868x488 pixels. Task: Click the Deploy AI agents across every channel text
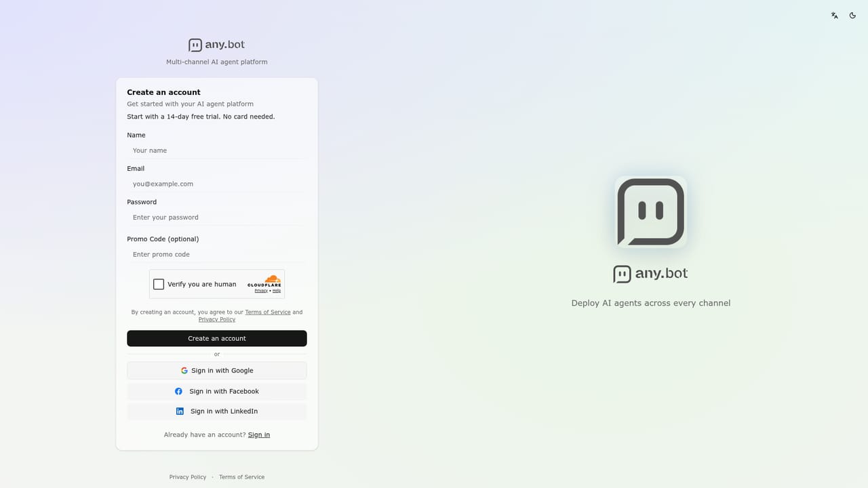651,303
